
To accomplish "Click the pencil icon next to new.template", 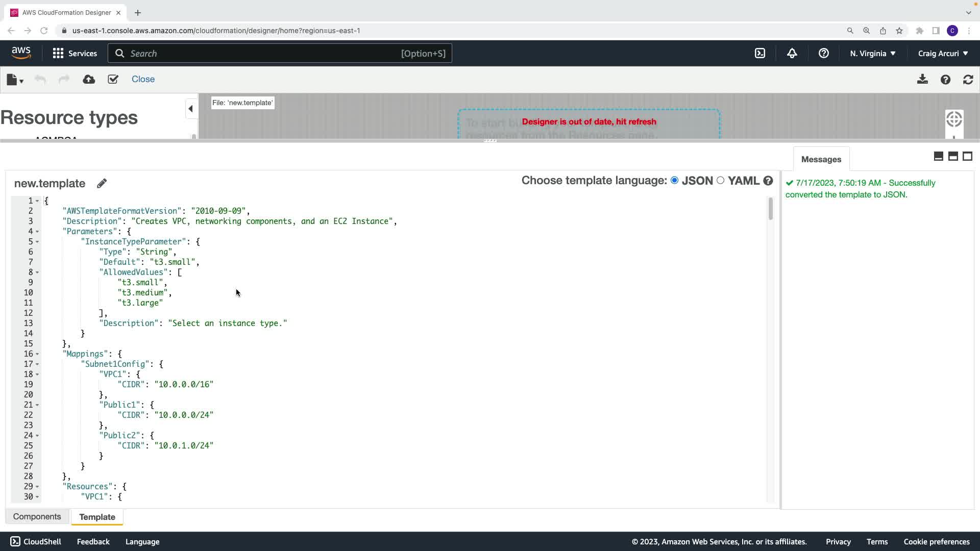I will click(102, 184).
